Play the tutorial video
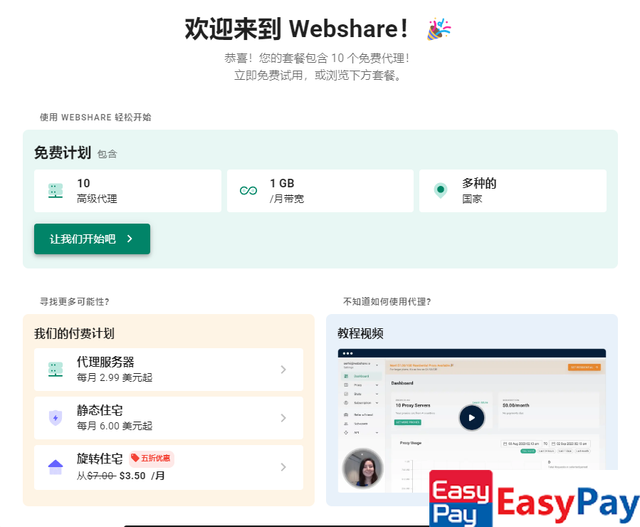The height and width of the screenshot is (527, 640). pyautogui.click(x=472, y=418)
